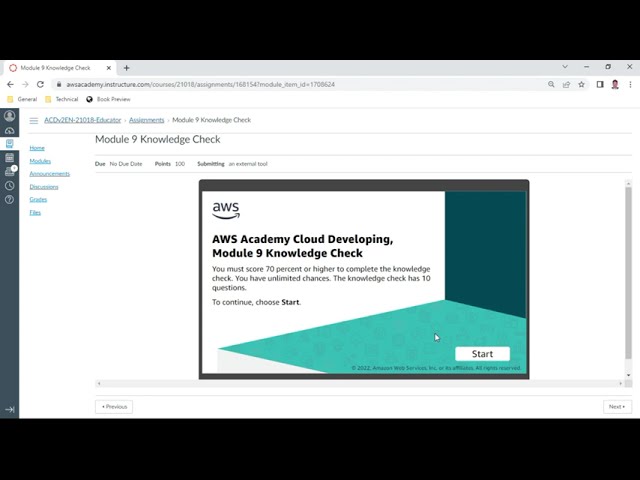Open the Technical bookmarks folder

click(x=61, y=99)
